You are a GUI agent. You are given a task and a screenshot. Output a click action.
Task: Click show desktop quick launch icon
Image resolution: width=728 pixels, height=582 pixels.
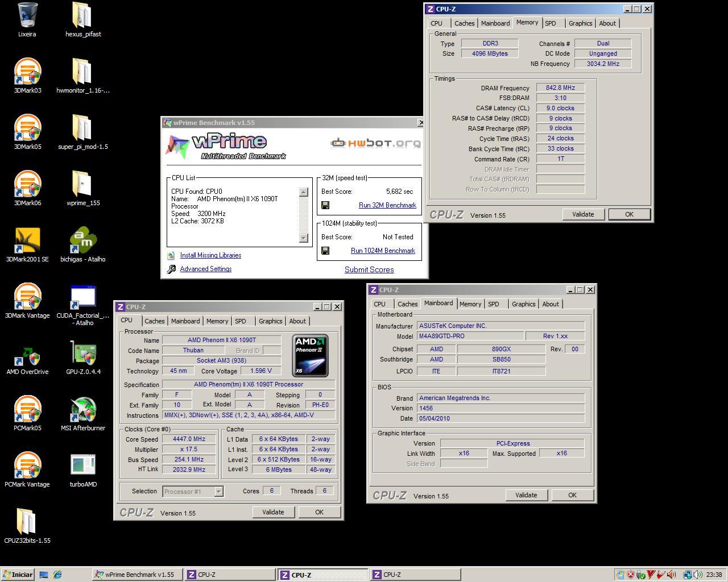(44, 575)
